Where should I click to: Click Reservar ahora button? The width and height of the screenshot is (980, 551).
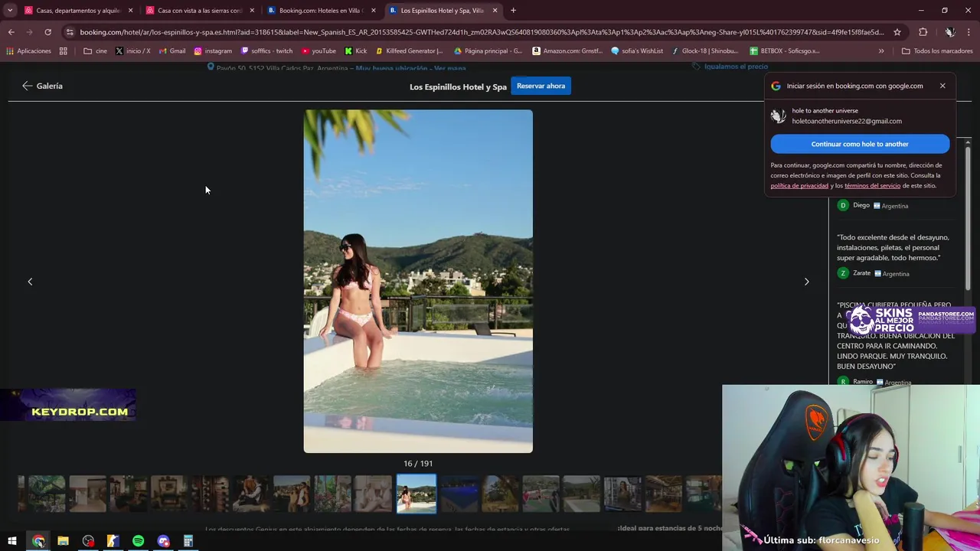[x=541, y=86]
